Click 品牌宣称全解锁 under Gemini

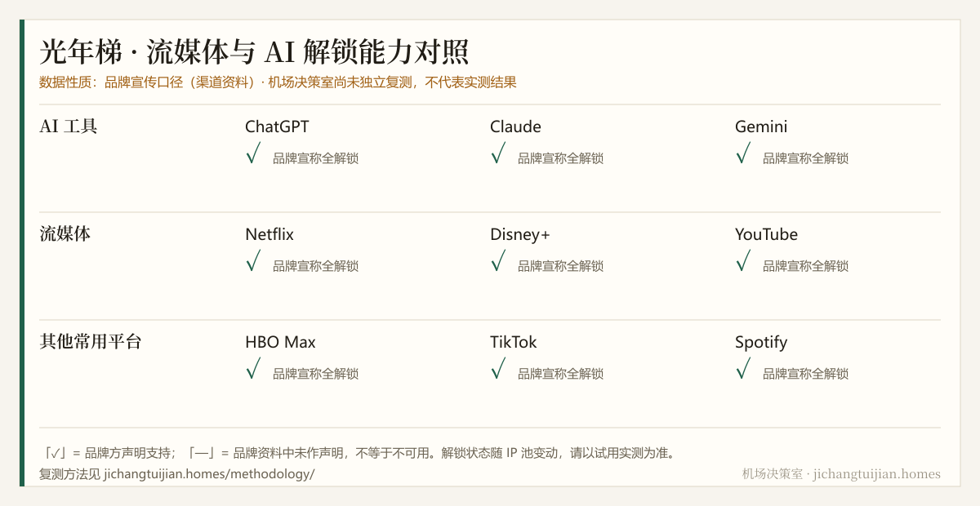[x=805, y=158]
